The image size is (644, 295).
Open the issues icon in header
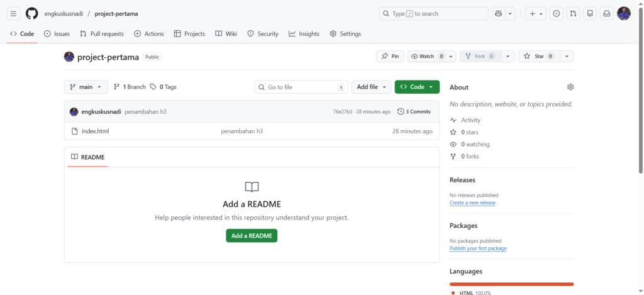pyautogui.click(x=556, y=13)
